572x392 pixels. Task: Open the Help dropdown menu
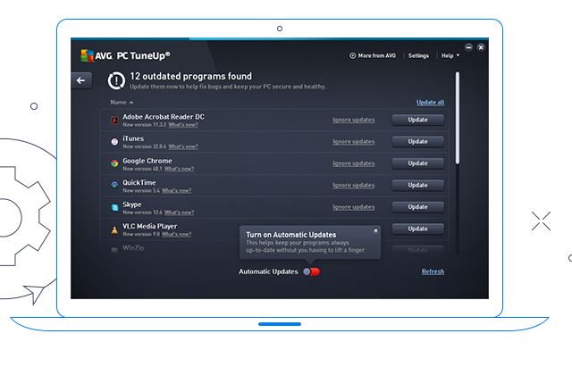coord(450,55)
